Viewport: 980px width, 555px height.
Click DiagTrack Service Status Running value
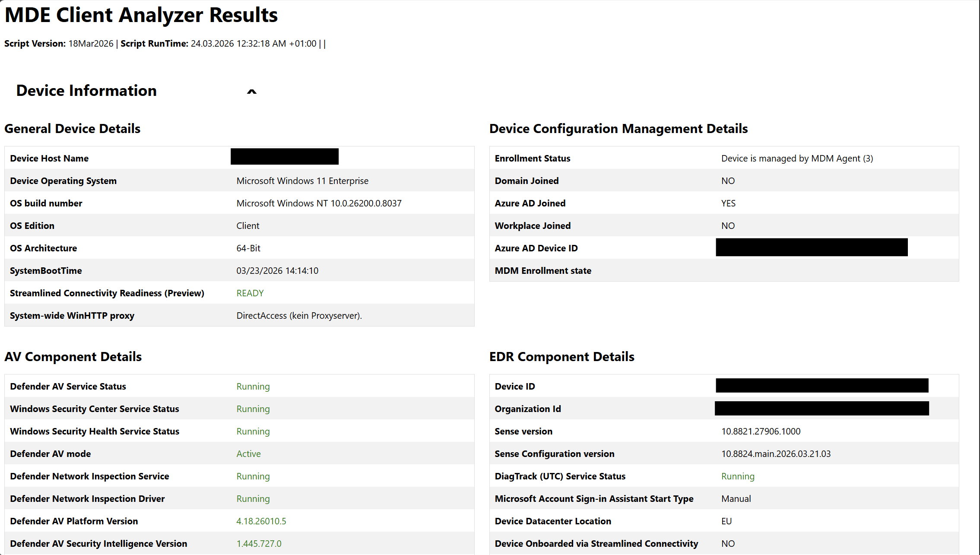pyautogui.click(x=738, y=476)
